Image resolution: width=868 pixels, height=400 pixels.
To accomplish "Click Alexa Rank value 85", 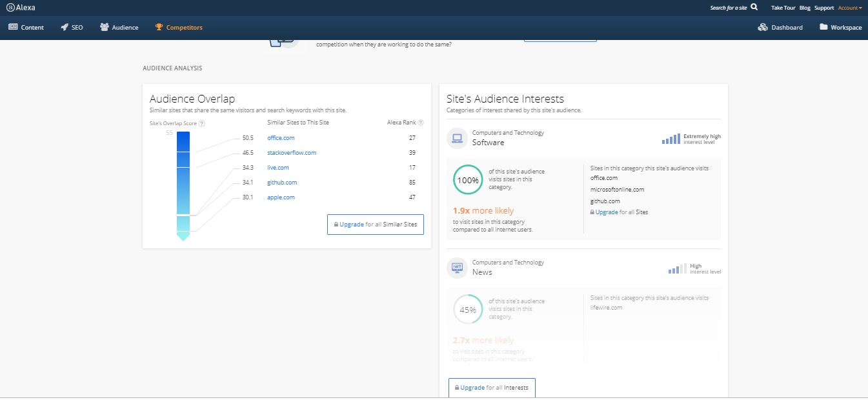I will (412, 183).
